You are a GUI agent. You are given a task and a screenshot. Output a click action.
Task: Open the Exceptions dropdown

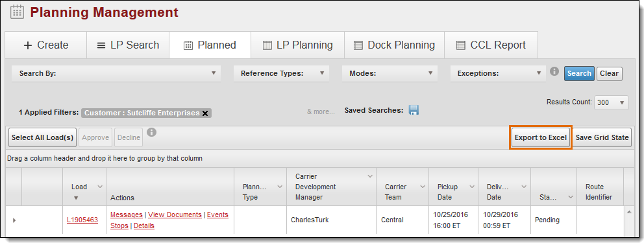tap(498, 73)
